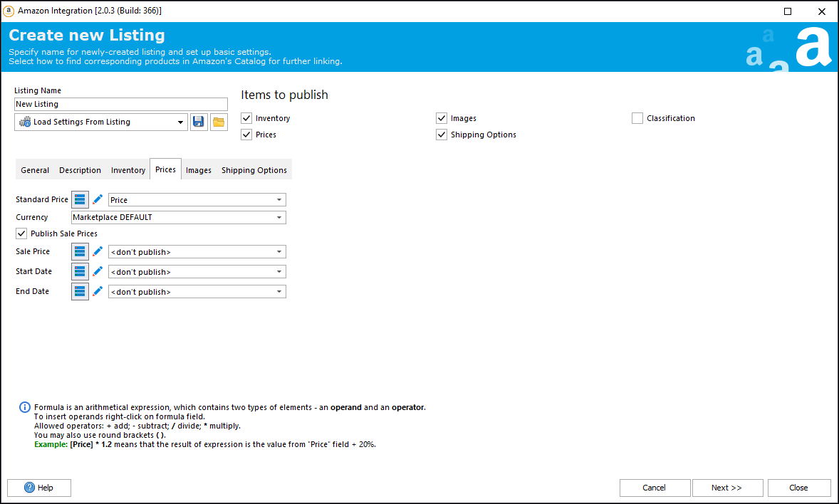
Task: Switch to the Images tab
Action: (x=199, y=170)
